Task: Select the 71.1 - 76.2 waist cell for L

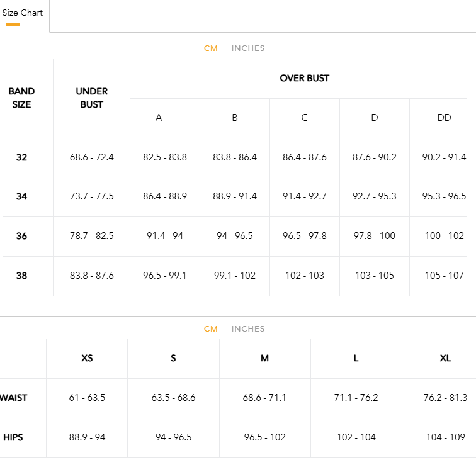Action: [356, 398]
